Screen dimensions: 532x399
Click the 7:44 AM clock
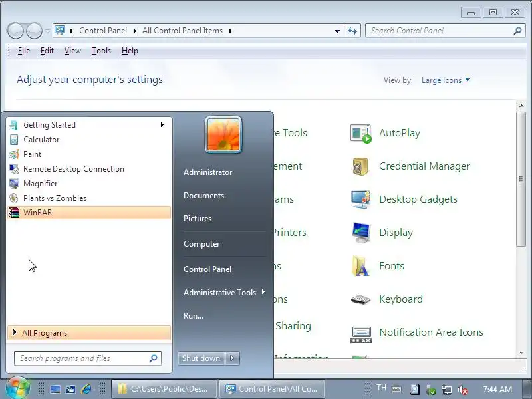point(497,389)
